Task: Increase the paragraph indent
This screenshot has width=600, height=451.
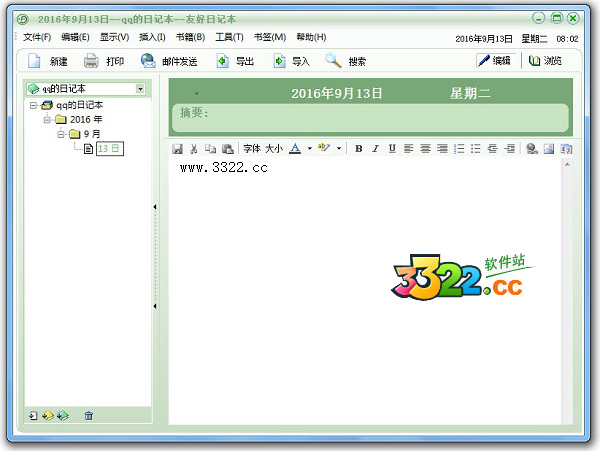Action: [x=509, y=148]
